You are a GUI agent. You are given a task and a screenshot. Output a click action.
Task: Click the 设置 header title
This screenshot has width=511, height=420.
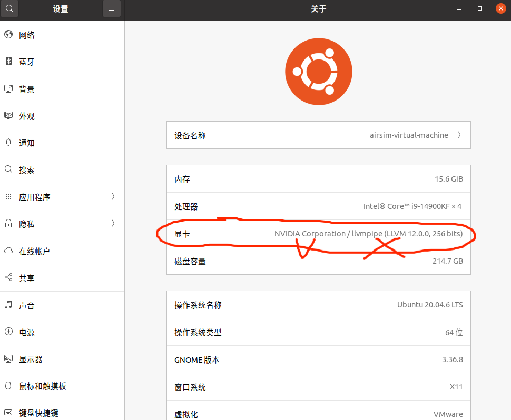(x=61, y=9)
